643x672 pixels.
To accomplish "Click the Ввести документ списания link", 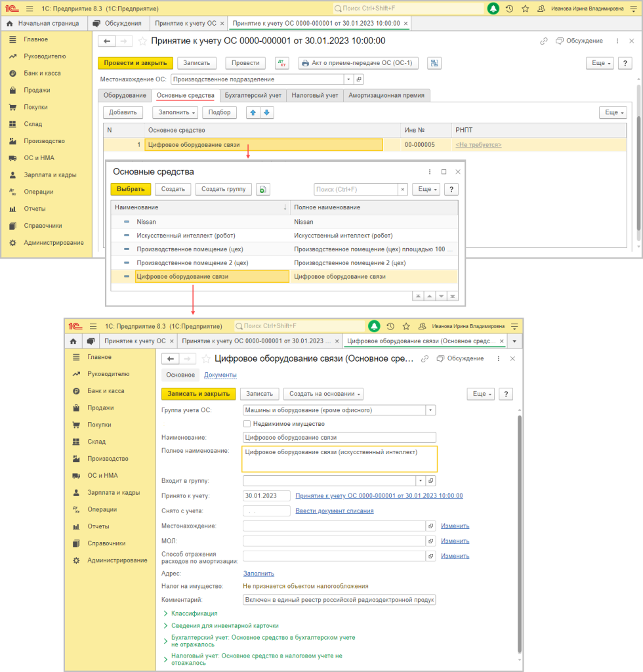I will 335,511.
